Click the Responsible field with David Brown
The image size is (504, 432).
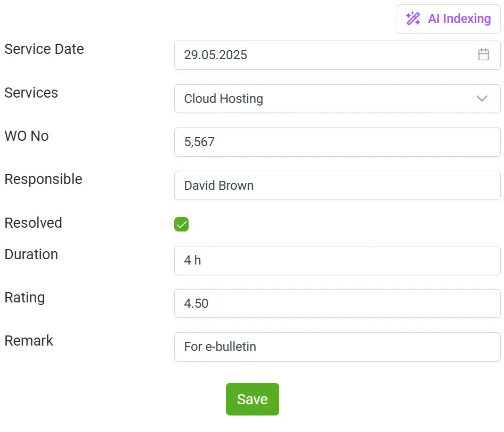[337, 186]
